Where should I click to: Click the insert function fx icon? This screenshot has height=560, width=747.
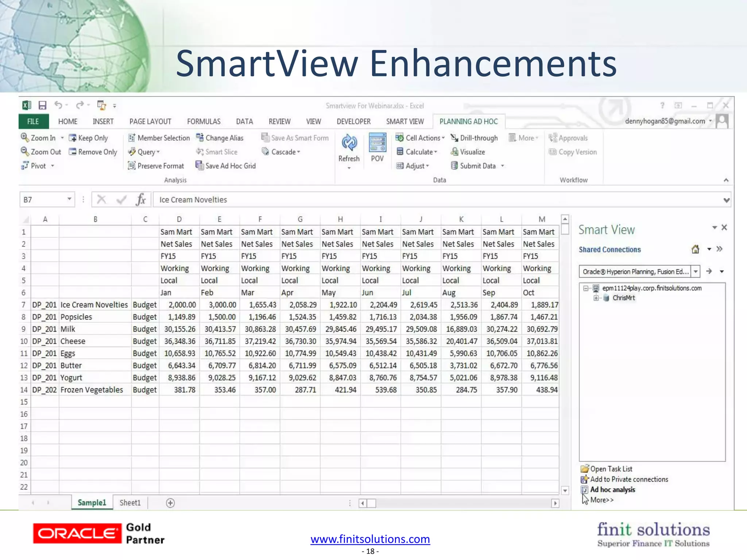pos(141,199)
